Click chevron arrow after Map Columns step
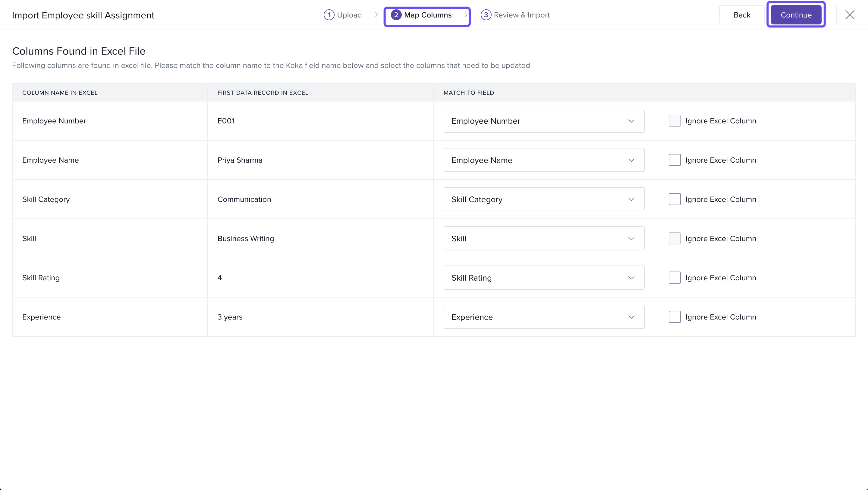This screenshot has height=490, width=868. [466, 15]
